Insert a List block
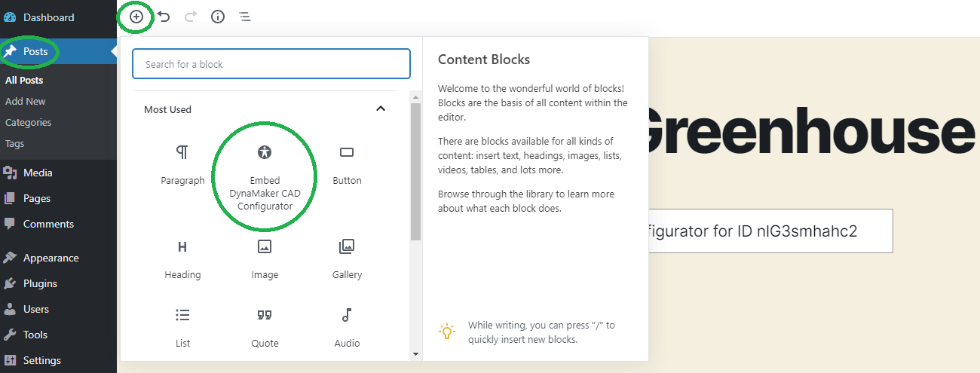 (182, 328)
